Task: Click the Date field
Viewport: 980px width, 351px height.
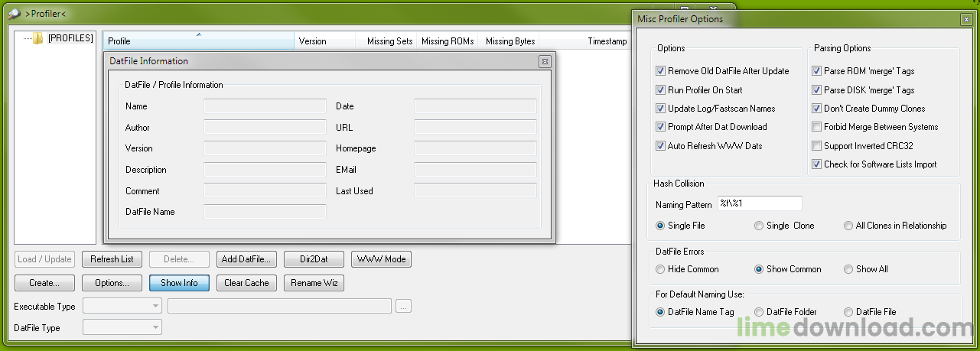Action: [475, 106]
